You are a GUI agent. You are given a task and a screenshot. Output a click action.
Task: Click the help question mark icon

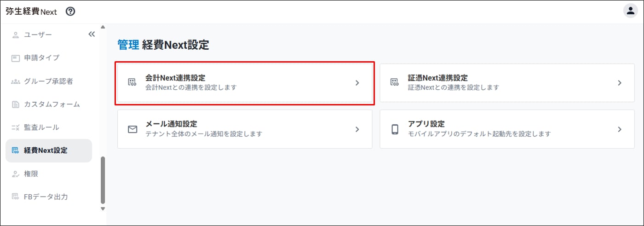(x=70, y=12)
